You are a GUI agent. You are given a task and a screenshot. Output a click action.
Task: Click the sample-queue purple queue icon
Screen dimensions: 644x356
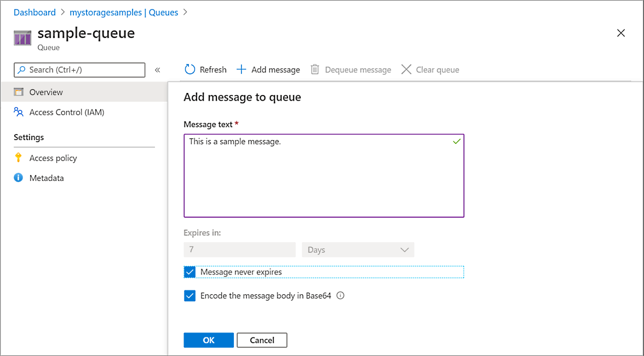click(22, 38)
